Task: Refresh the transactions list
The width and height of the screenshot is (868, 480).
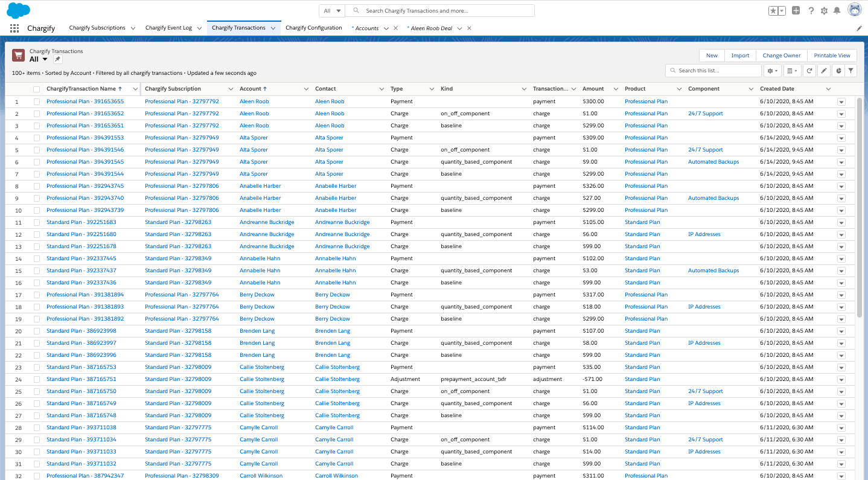Action: [x=809, y=71]
